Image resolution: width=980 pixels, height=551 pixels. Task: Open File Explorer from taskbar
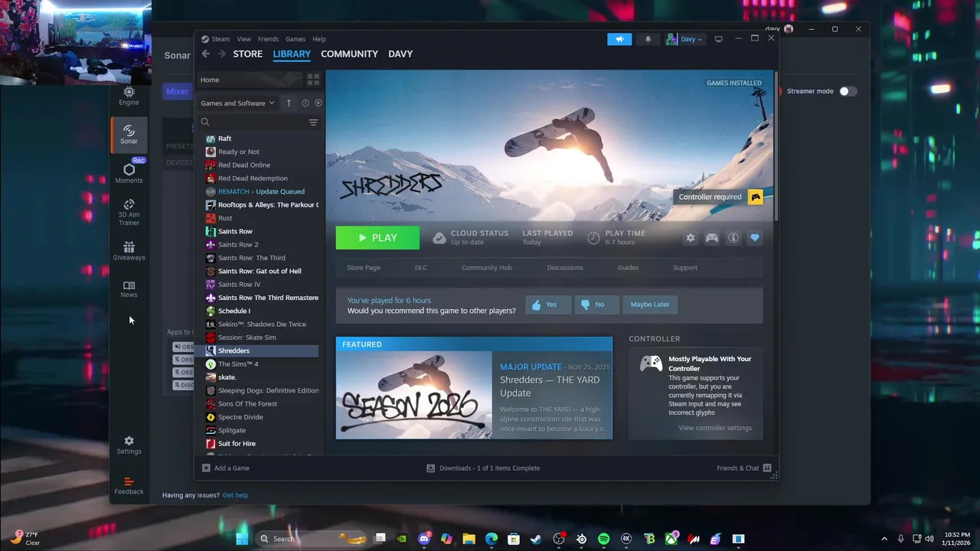point(469,539)
